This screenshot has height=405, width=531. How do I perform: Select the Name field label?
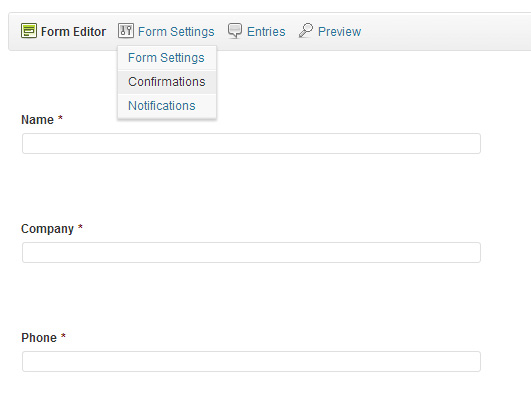coord(38,120)
